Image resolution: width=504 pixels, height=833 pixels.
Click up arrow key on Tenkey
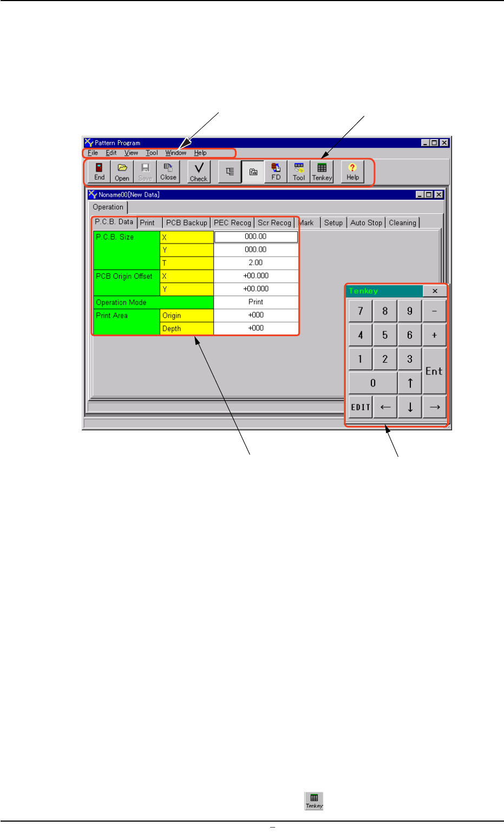(x=410, y=383)
